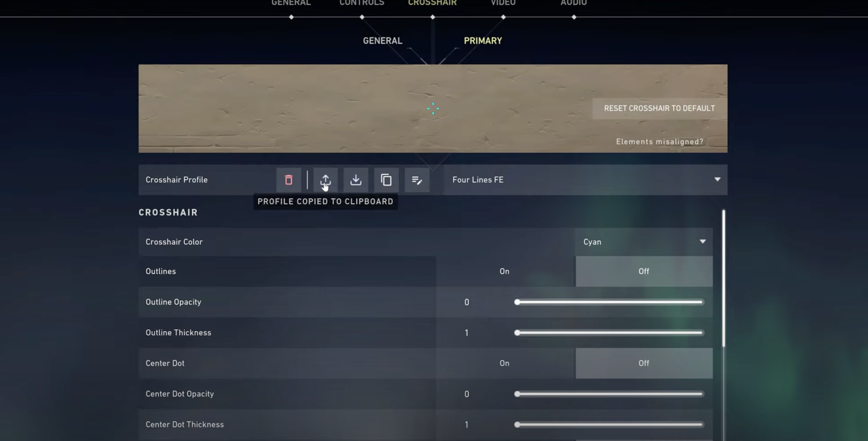The width and height of the screenshot is (868, 441).
Task: Open the Crosshair Color dropdown
Action: click(644, 241)
